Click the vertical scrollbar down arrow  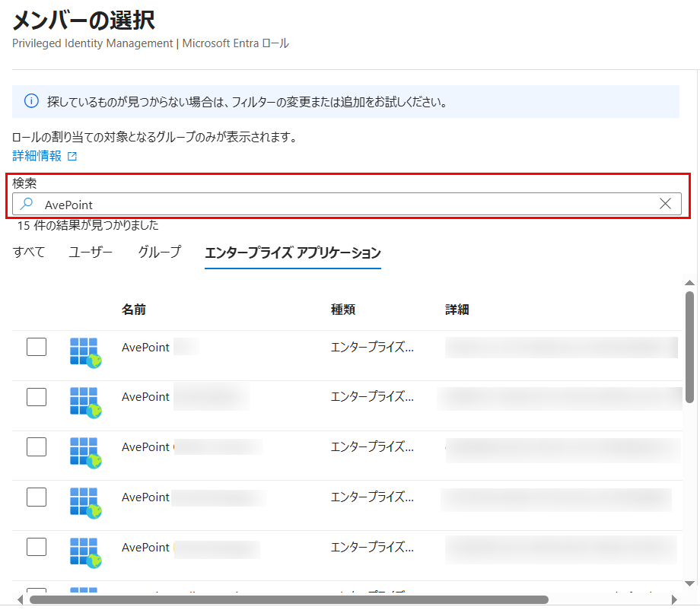click(690, 583)
